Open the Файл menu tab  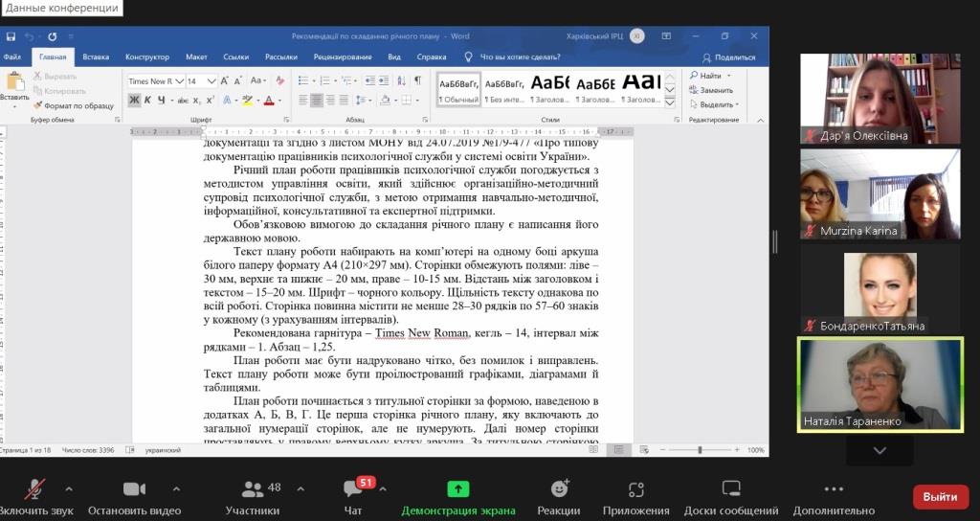pyautogui.click(x=11, y=57)
